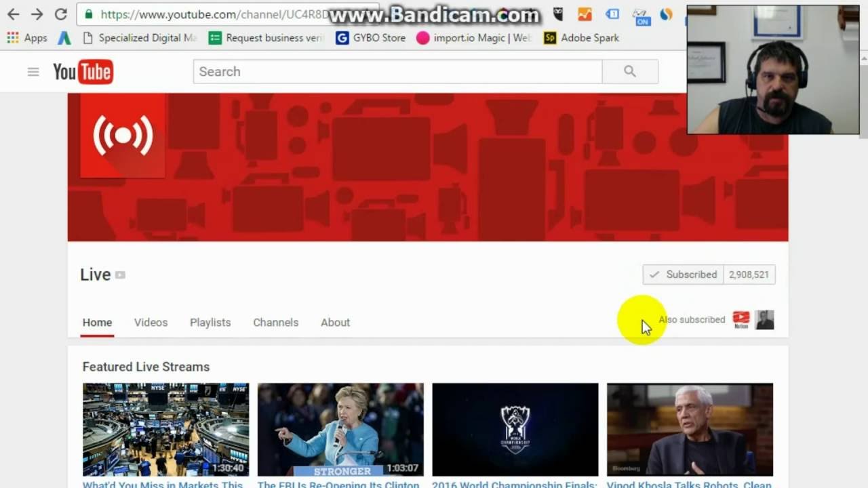The image size is (868, 488).
Task: Click the 2,908,521 subscriber count
Action: click(x=749, y=274)
